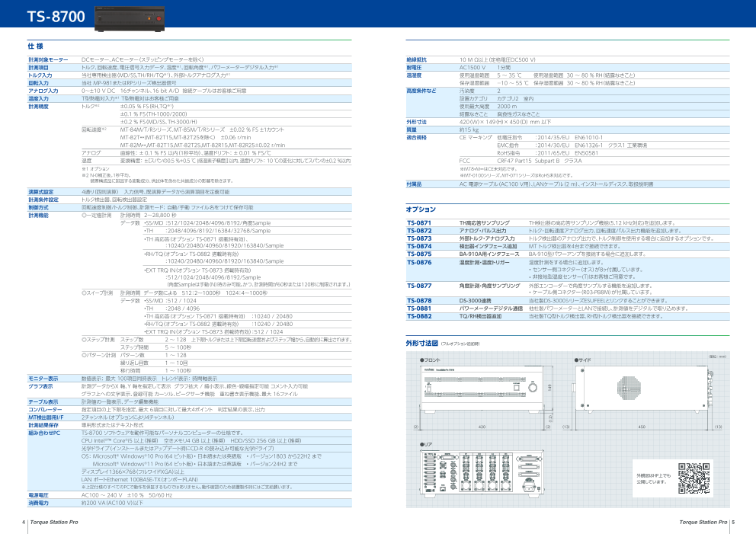Click the 計測対象モーター row label

pyautogui.click(x=49, y=59)
